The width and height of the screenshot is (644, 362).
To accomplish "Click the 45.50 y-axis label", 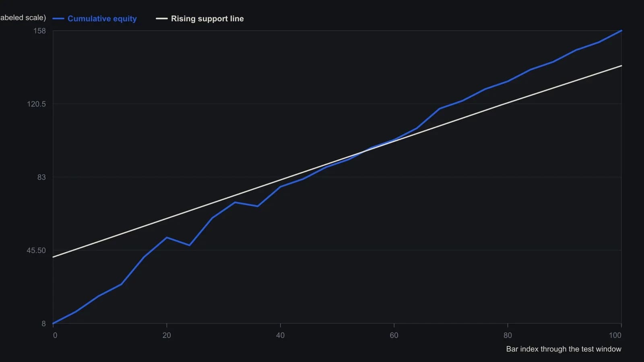I will point(36,251).
